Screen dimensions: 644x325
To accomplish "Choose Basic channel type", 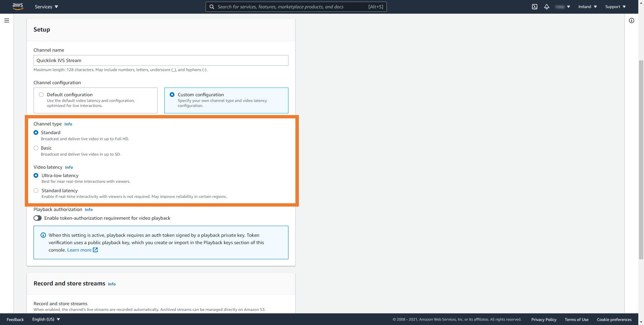I will 36,148.
